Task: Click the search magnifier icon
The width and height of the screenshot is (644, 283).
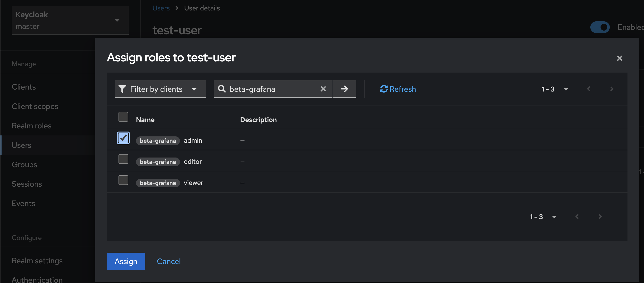Action: (x=221, y=89)
